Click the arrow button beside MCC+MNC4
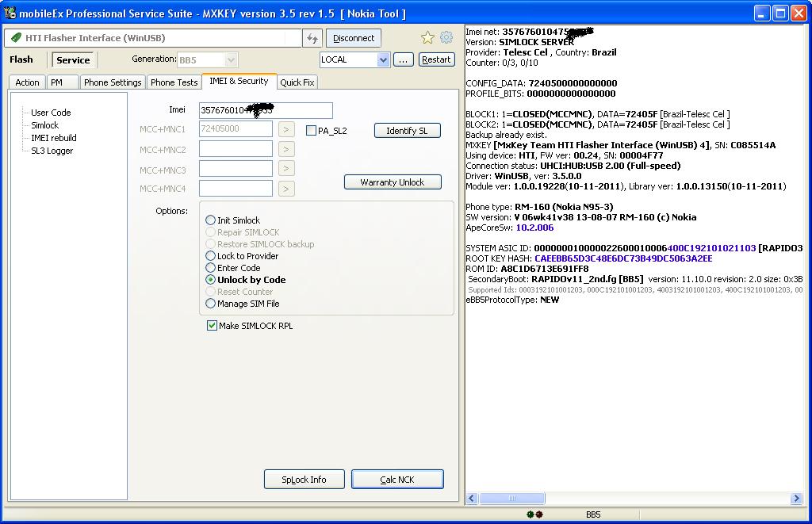The image size is (812, 524). [x=285, y=189]
